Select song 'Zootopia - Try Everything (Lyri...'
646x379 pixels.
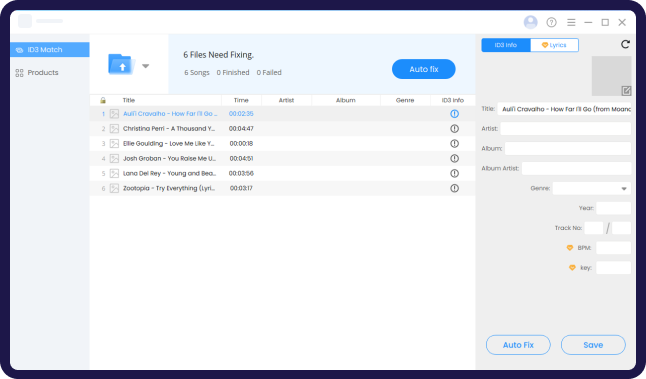(169, 188)
